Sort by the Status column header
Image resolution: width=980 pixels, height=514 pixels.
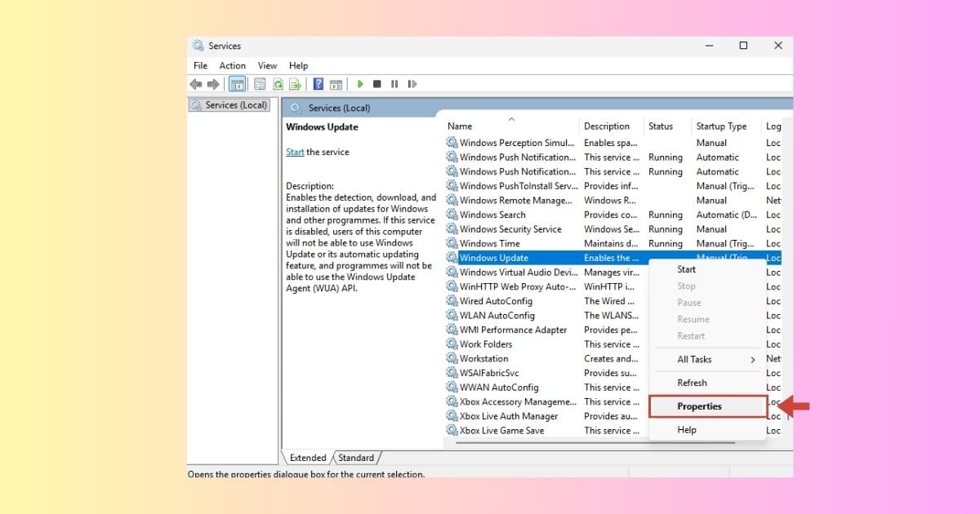click(x=668, y=126)
